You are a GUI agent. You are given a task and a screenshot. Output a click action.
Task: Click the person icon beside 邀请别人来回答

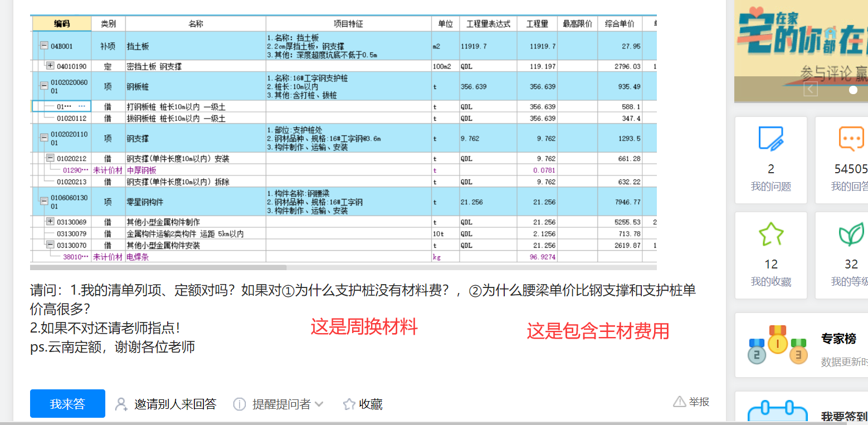(121, 404)
